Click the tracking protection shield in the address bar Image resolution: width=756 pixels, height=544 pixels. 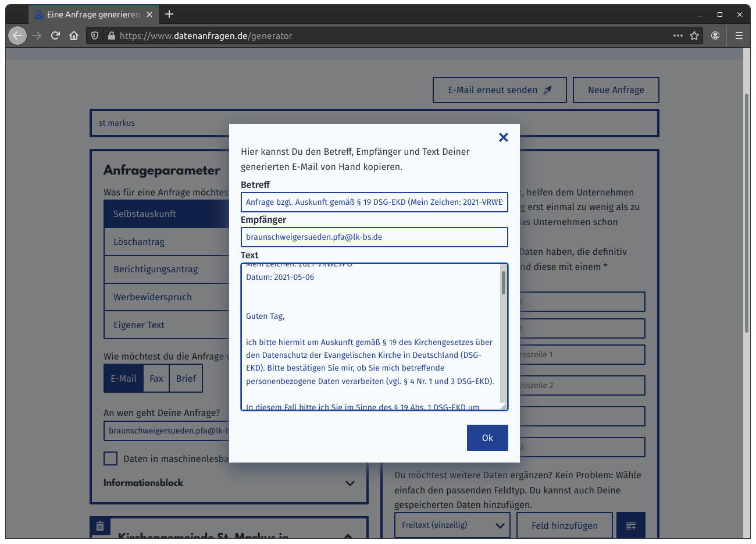coord(94,35)
